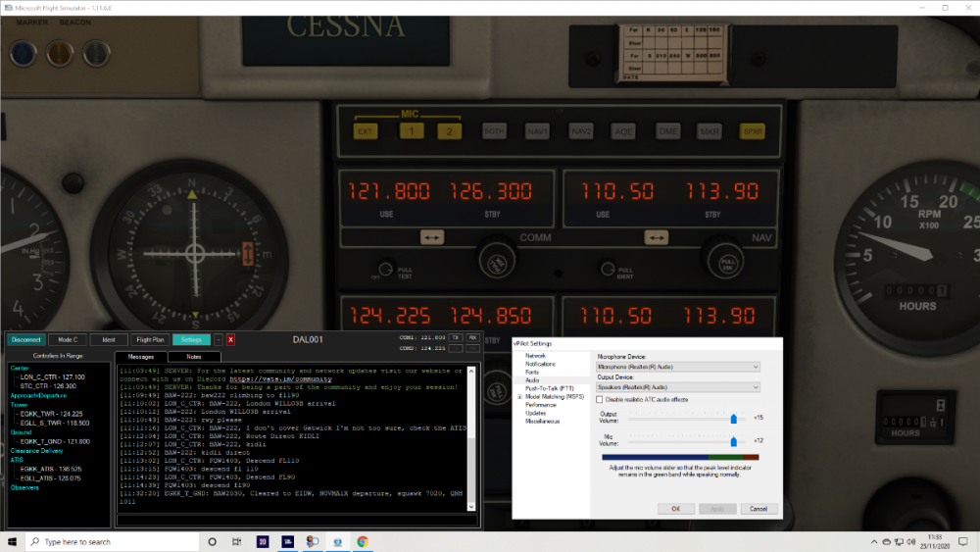
Task: Click the NAV PULL IDENT volume knob
Action: (x=608, y=269)
